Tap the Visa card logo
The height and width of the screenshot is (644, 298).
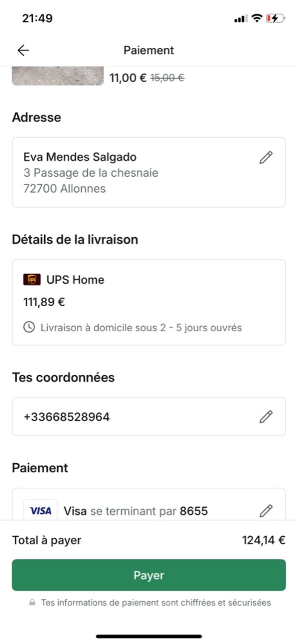coord(40,510)
